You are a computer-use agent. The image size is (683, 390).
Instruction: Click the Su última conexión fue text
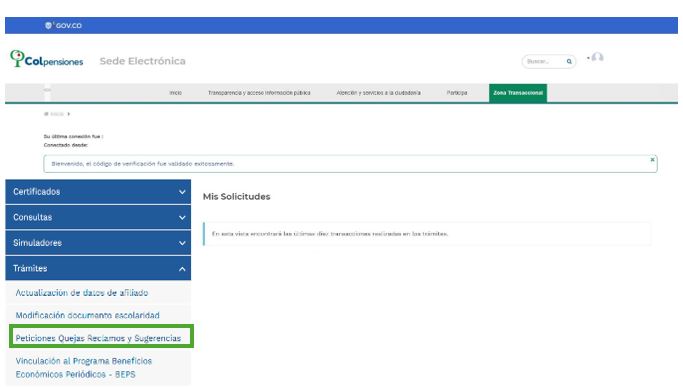click(73, 136)
